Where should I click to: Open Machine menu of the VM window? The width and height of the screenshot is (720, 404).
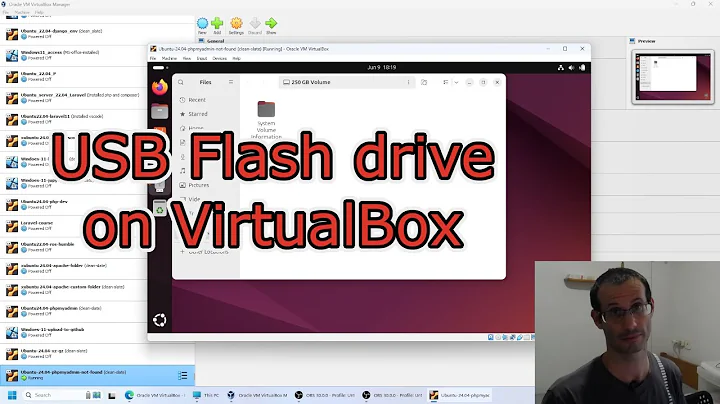click(169, 59)
